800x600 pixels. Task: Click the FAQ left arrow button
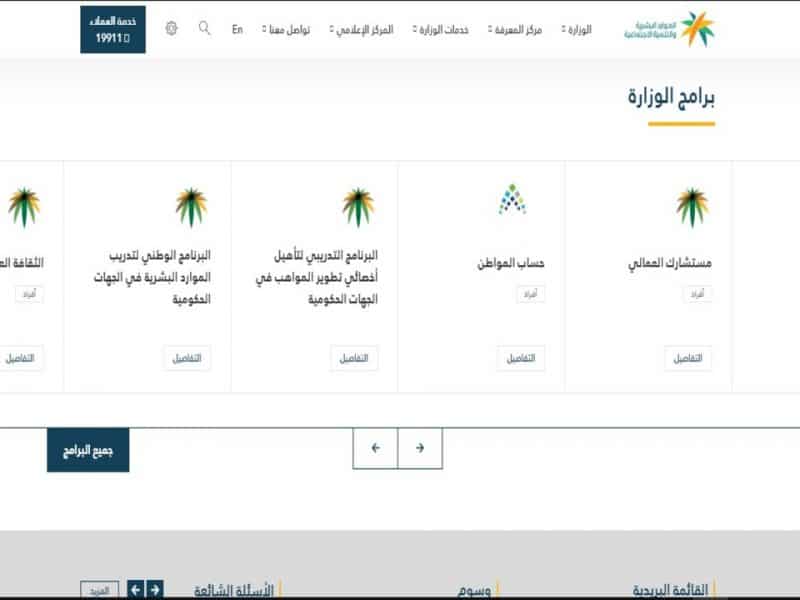pyautogui.click(x=136, y=589)
